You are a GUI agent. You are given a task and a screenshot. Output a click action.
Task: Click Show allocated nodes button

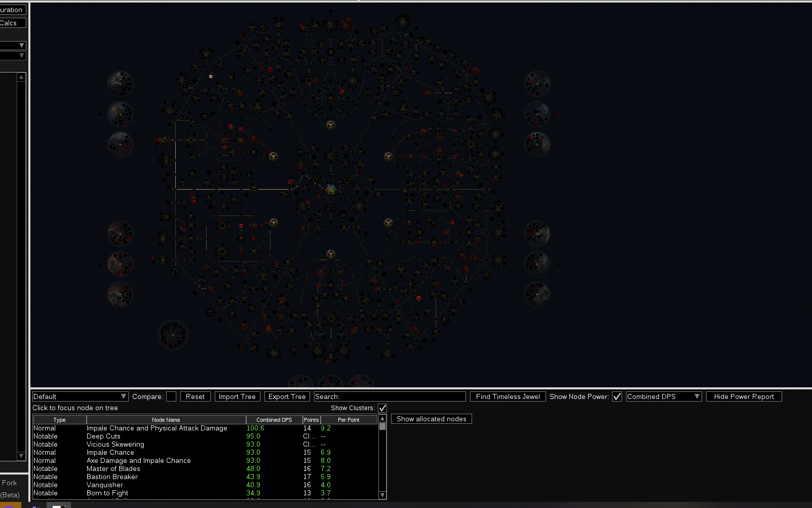tap(432, 419)
